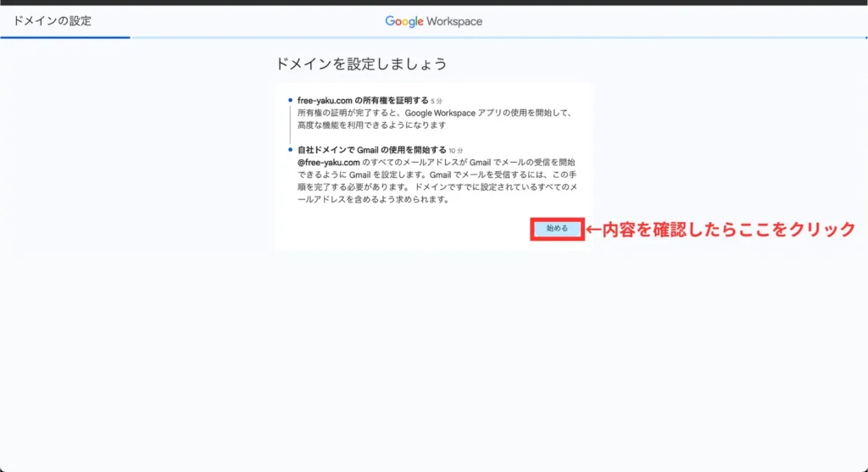Select the ドメインの設定 tab
This screenshot has height=472, width=868.
coord(53,21)
